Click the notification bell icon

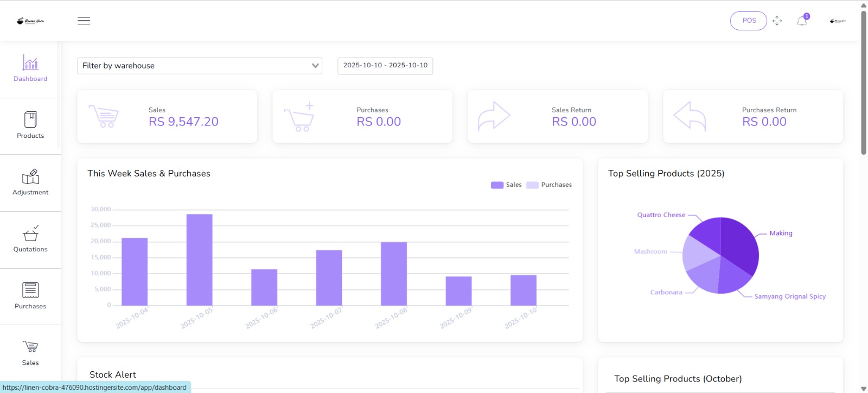click(x=802, y=21)
